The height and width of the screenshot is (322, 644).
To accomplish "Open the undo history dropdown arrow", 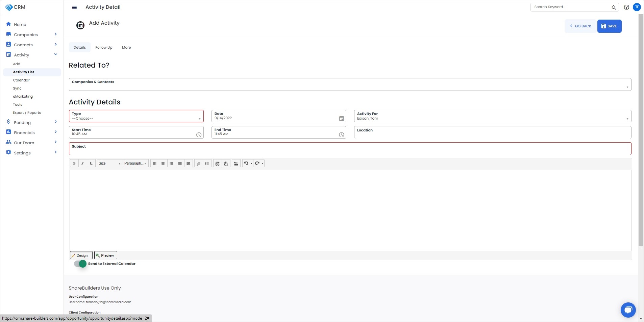I will click(251, 164).
